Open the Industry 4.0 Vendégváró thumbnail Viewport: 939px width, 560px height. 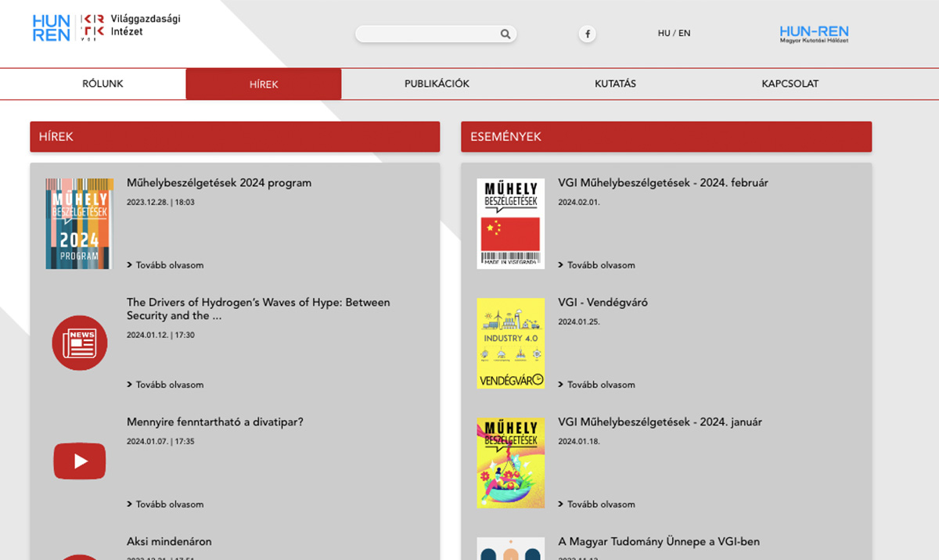pyautogui.click(x=510, y=343)
